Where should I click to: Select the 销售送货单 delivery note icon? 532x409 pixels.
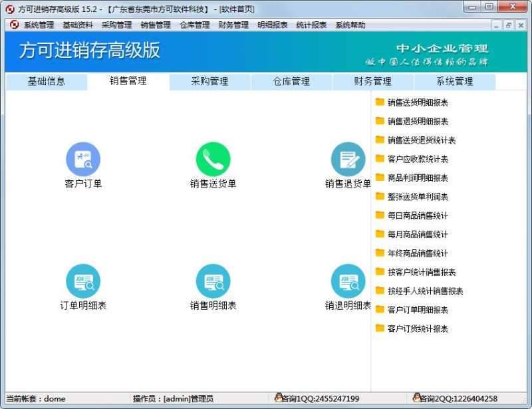(x=214, y=160)
